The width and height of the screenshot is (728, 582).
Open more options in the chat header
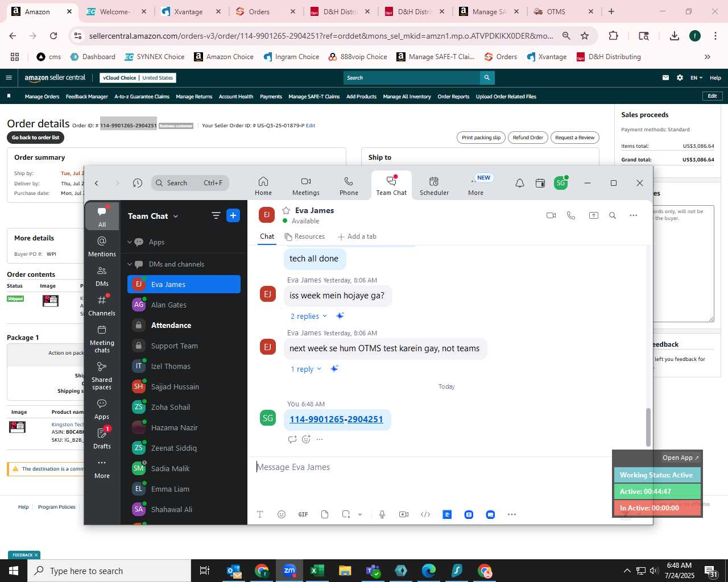point(634,215)
